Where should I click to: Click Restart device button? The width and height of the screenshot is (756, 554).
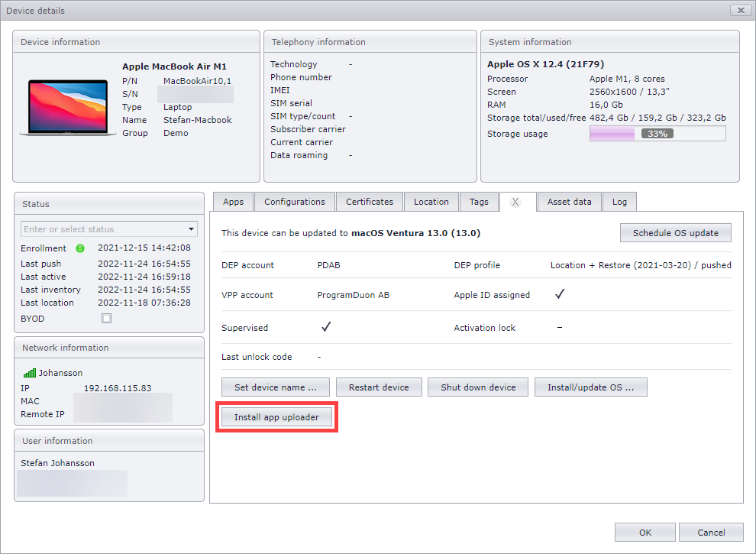click(x=379, y=387)
